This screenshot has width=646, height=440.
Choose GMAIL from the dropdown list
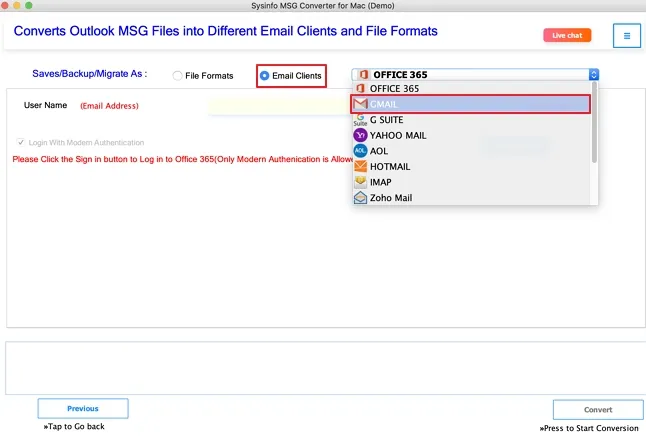point(470,104)
